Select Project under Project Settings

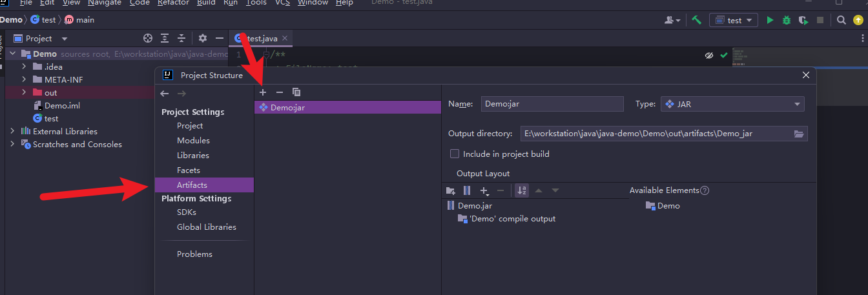pos(190,126)
